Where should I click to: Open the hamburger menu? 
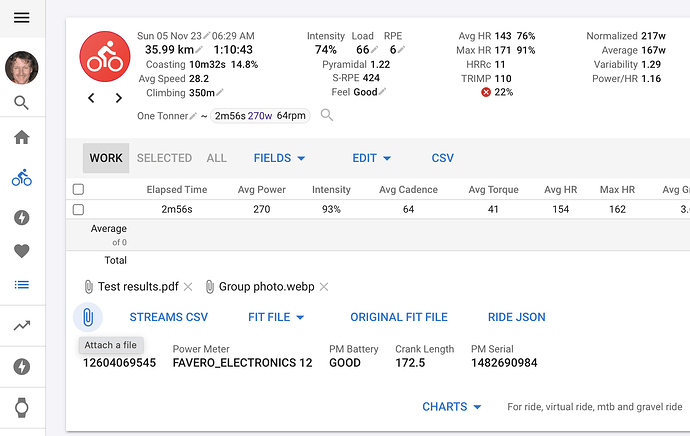(22, 18)
